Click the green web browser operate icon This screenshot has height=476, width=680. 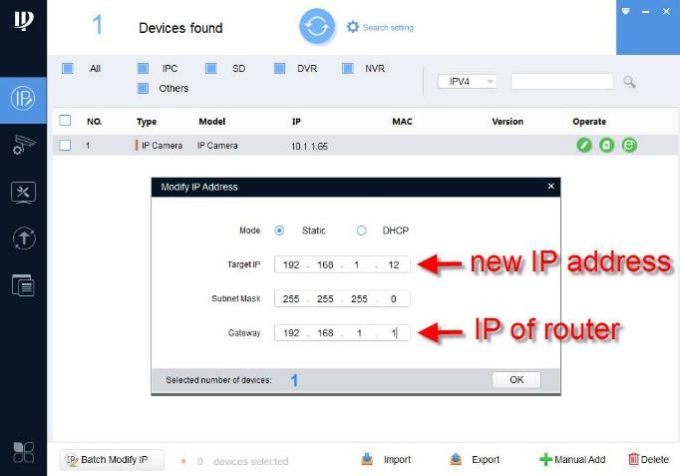[x=629, y=145]
